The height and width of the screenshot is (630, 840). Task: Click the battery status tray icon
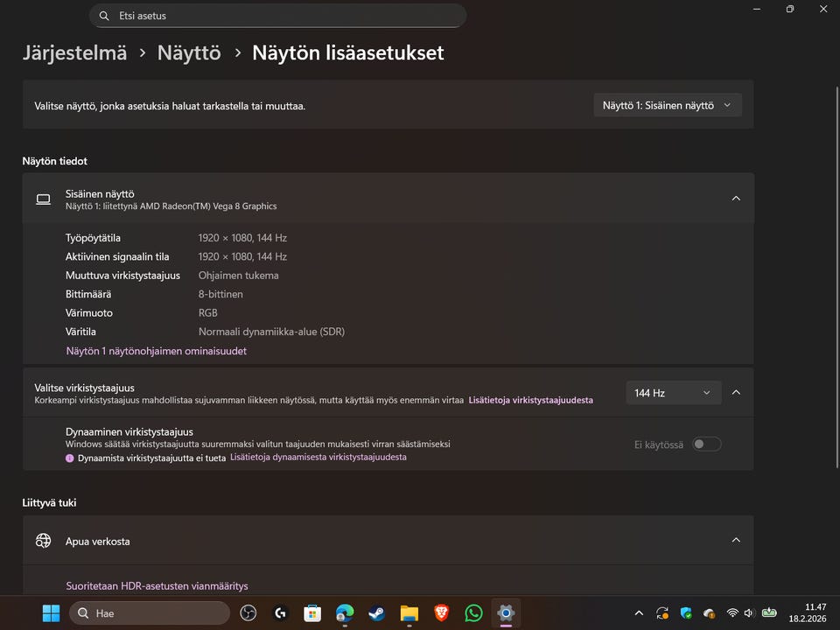769,612
